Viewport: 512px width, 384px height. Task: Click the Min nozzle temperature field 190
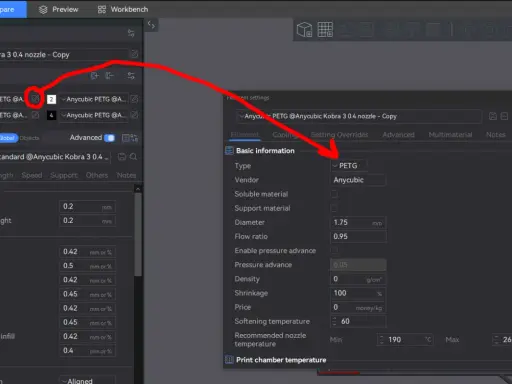click(405, 340)
